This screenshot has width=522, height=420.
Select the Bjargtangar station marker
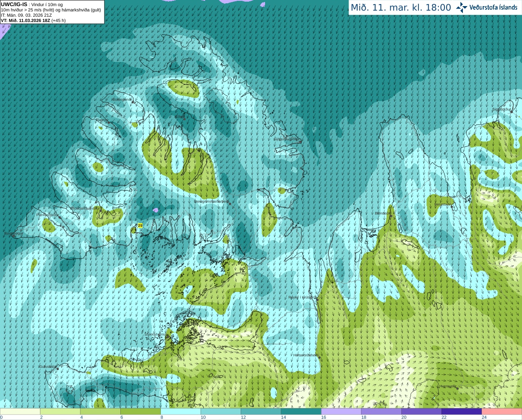(13, 236)
